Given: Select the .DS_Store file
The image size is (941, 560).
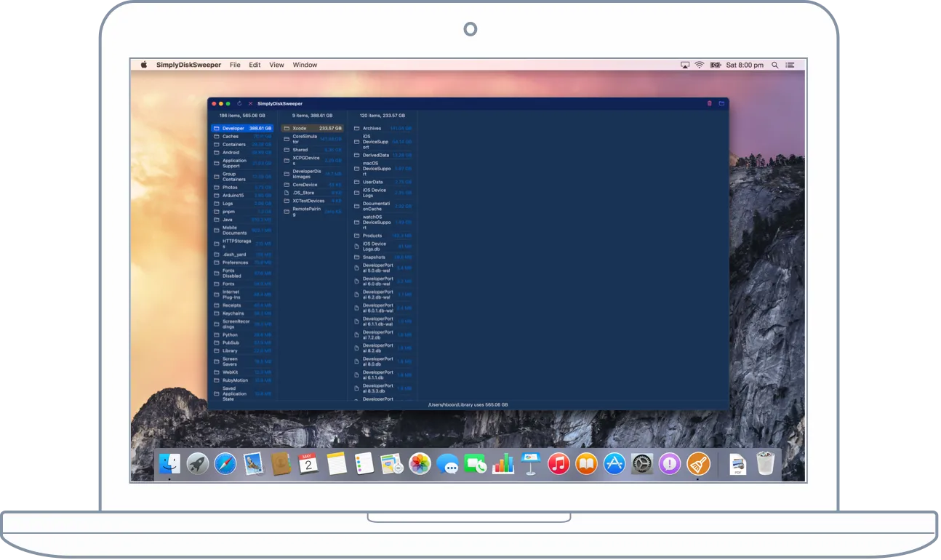Looking at the screenshot, I should tap(313, 193).
